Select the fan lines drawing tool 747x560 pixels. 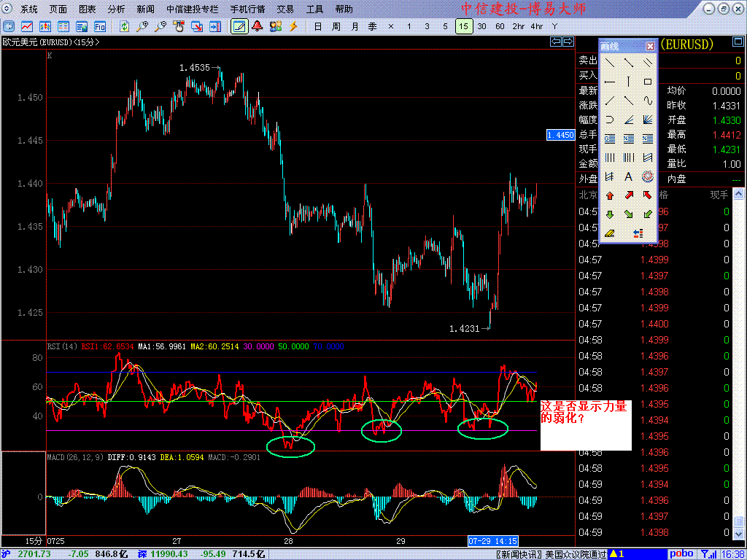coord(648,120)
